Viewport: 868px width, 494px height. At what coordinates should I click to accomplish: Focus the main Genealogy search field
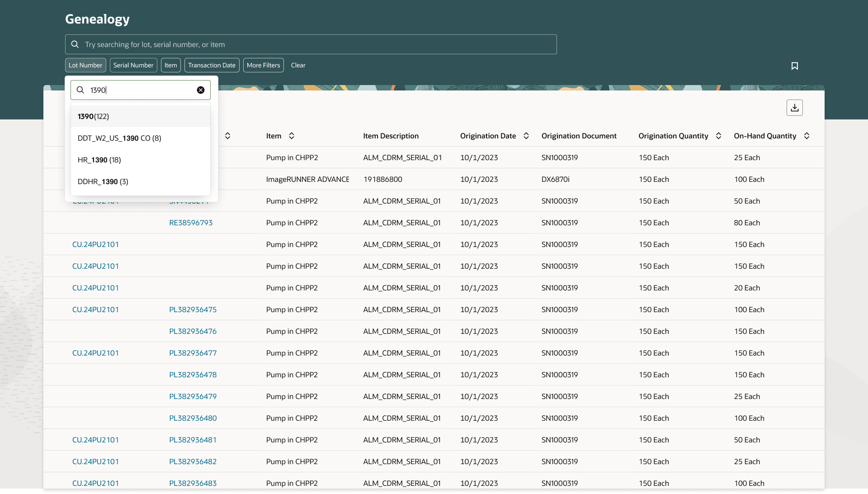(316, 44)
